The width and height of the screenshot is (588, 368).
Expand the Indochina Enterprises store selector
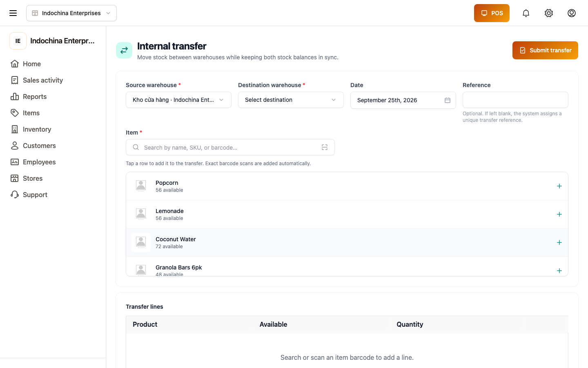(71, 13)
